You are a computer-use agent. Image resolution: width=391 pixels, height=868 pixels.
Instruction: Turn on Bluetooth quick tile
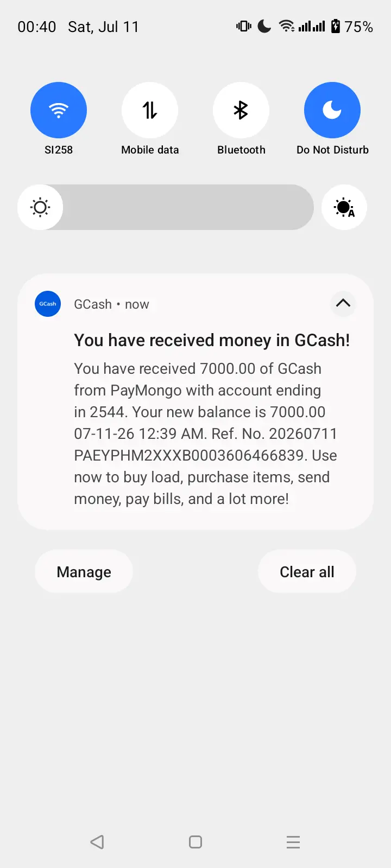click(241, 110)
